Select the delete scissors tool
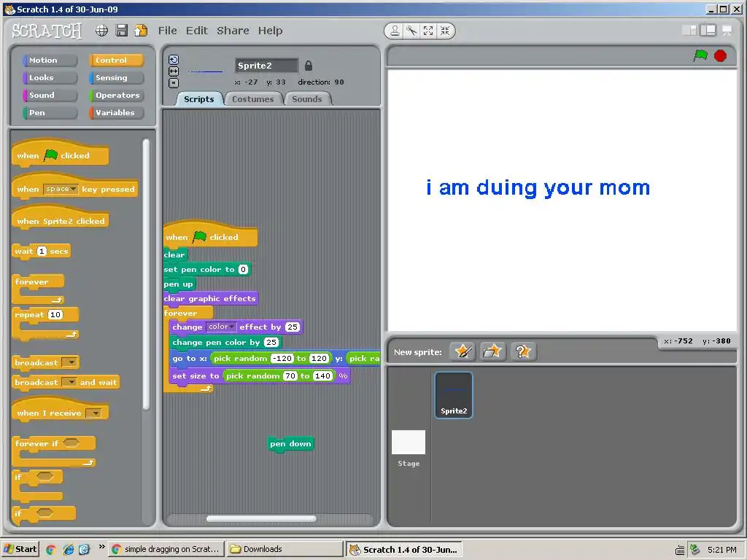Screen dimensions: 747x560 click(411, 31)
